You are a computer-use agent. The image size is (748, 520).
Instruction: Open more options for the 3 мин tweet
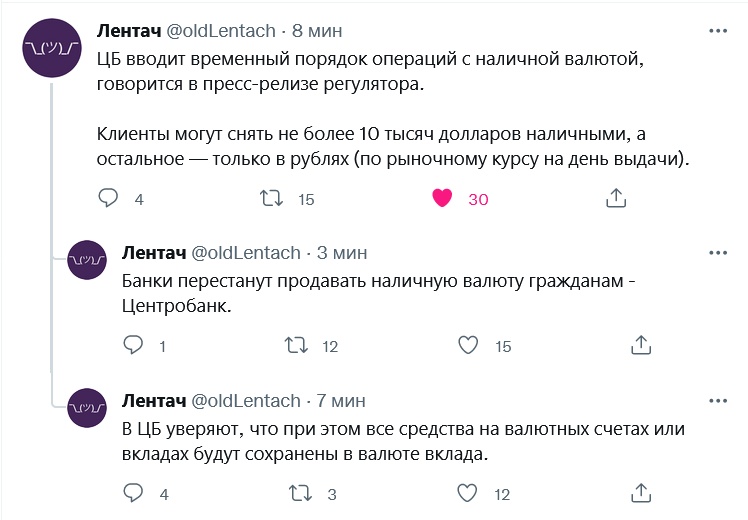point(718,252)
